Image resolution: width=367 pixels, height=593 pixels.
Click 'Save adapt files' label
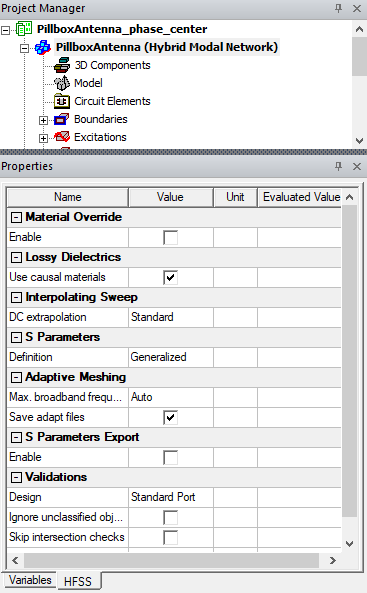point(47,417)
